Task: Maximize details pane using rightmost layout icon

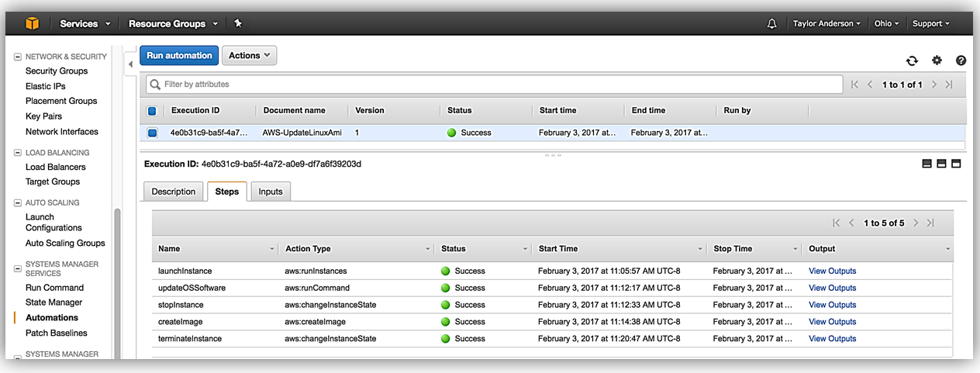Action: point(956,164)
